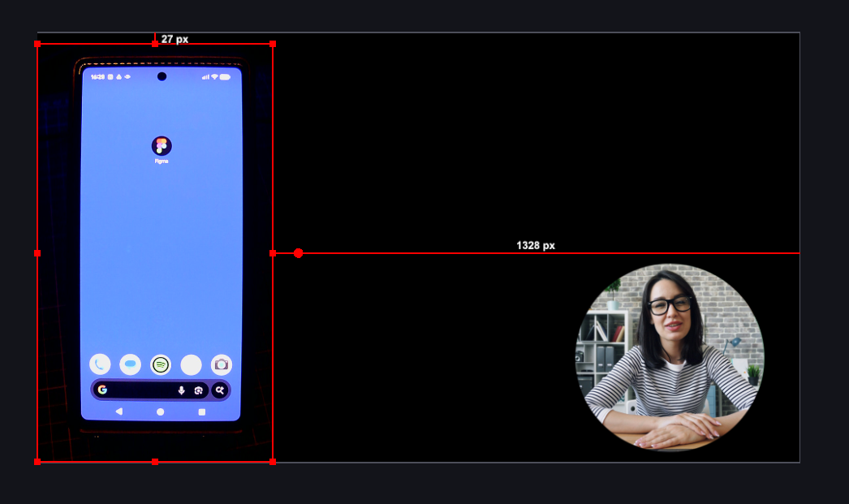Click the blue cloud app icon in dock
The height and width of the screenshot is (504, 849).
pos(130,365)
